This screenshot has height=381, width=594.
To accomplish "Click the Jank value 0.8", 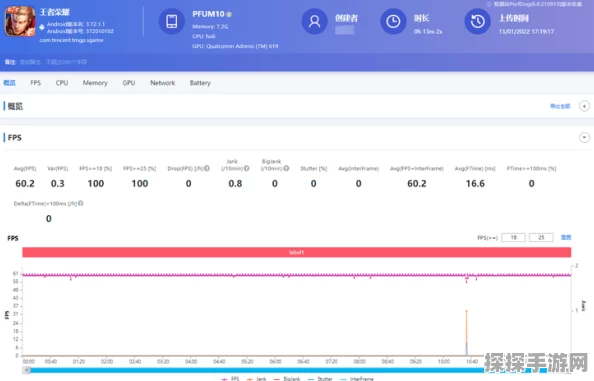I will click(x=235, y=184).
